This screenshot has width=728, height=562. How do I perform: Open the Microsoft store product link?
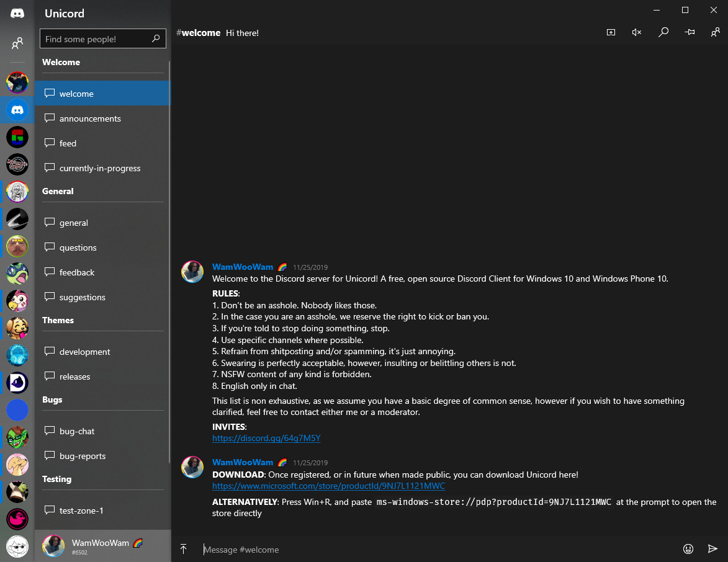[x=328, y=486]
